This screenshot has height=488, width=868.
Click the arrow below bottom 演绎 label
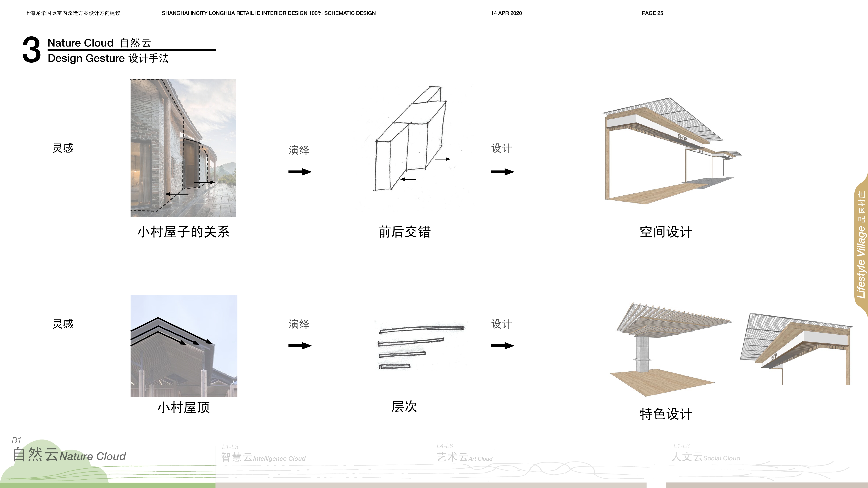[300, 346]
